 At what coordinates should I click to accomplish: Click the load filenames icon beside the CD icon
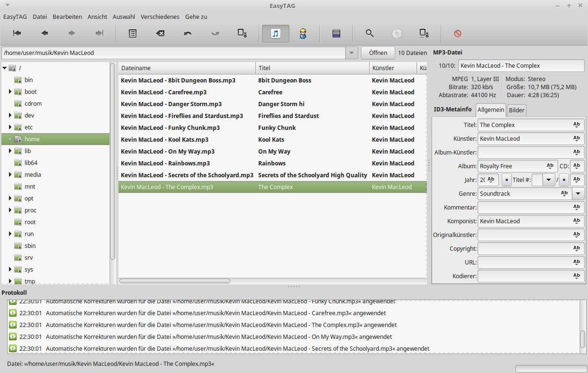pyautogui.click(x=425, y=33)
